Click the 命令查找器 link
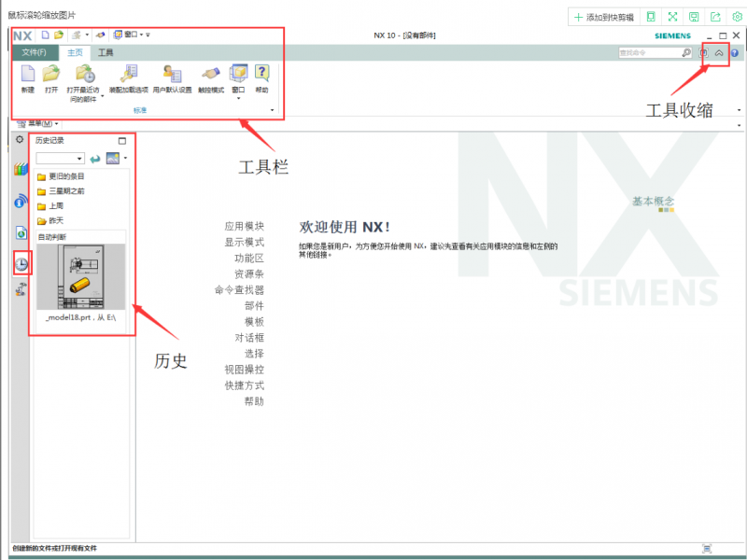Viewport: 747px width, 560px height. pos(239,290)
